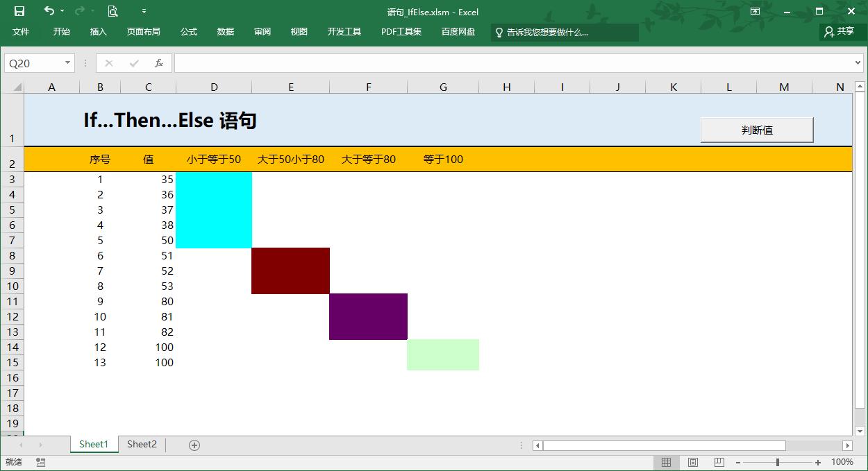Zoom out using the minus button
This screenshot has height=471, width=868.
tap(739, 461)
